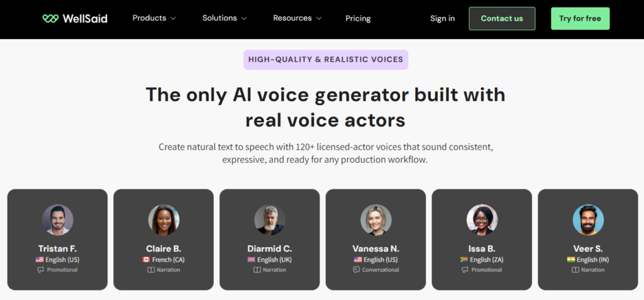
Task: Click the book Narration icon under Claire B.
Action: pyautogui.click(x=151, y=270)
